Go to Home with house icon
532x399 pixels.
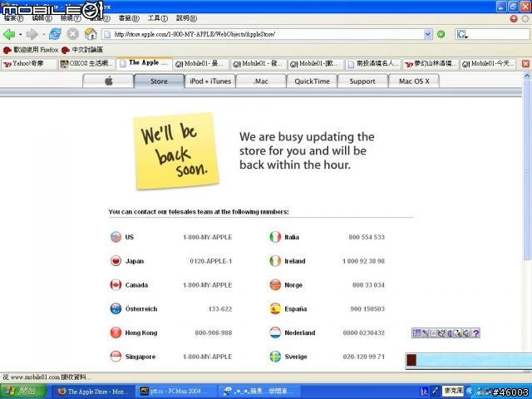coord(91,34)
